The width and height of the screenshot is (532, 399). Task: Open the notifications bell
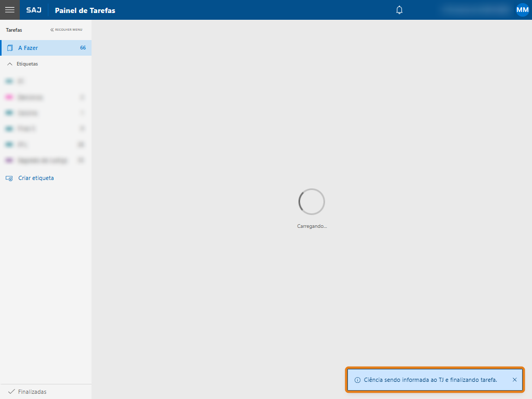[399, 10]
